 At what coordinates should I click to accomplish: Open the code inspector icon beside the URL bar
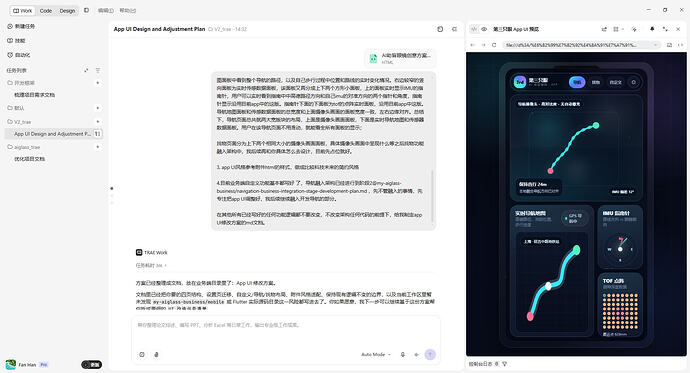coord(680,45)
